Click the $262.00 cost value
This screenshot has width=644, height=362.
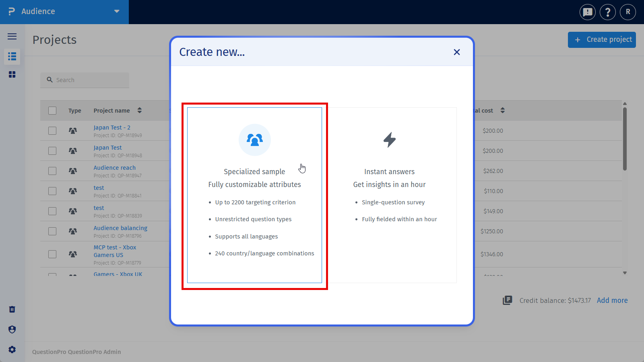point(493,171)
